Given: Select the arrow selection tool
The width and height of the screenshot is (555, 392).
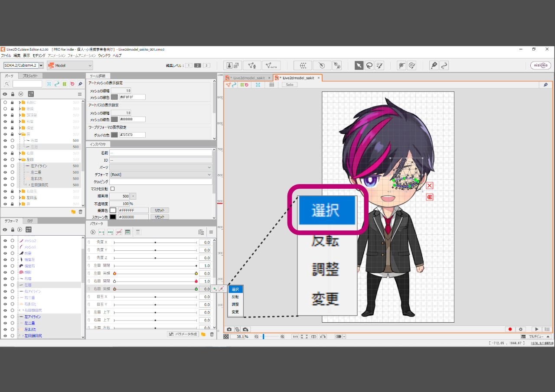Looking at the screenshot, I should (x=359, y=65).
